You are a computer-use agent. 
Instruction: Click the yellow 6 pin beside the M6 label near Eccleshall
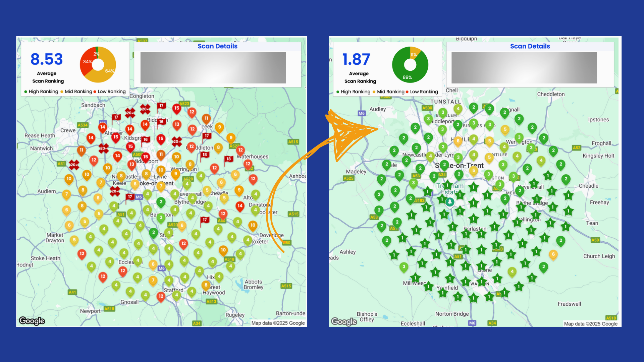point(153,265)
